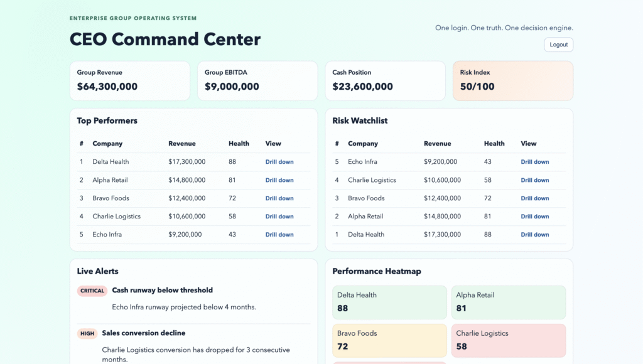Screen dimensions: 643x364
Task: Open Alpha Retail drill down in Risk Watchlist
Action: click(x=534, y=217)
